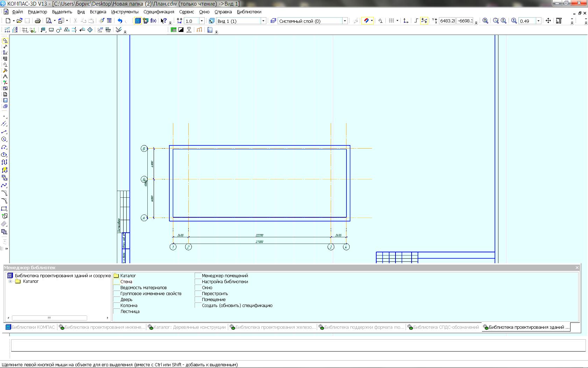Expand the 'Каталог' tree node
Image resolution: width=588 pixels, height=368 pixels.
[10, 281]
